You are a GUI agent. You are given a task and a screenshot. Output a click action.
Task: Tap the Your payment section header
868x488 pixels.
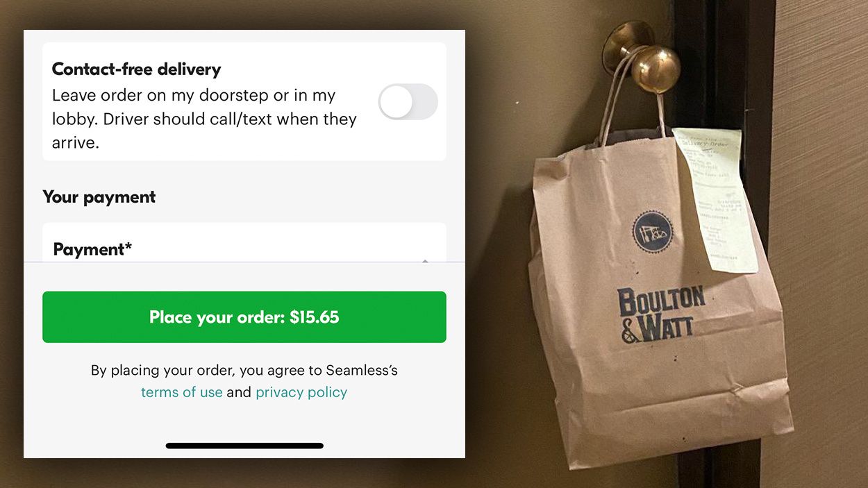[99, 197]
